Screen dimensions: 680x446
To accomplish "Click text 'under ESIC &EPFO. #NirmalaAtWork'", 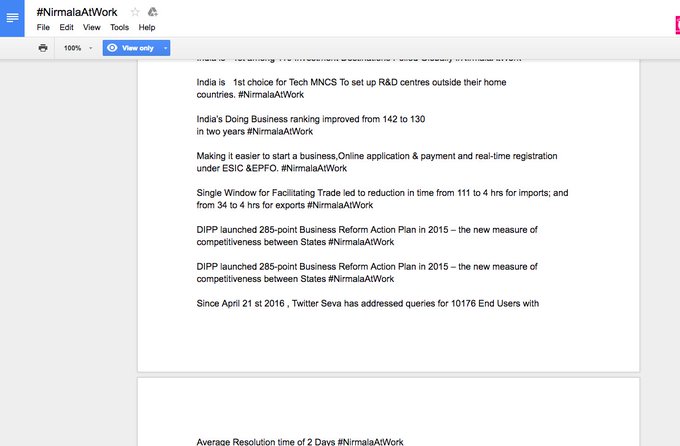I will [271, 168].
